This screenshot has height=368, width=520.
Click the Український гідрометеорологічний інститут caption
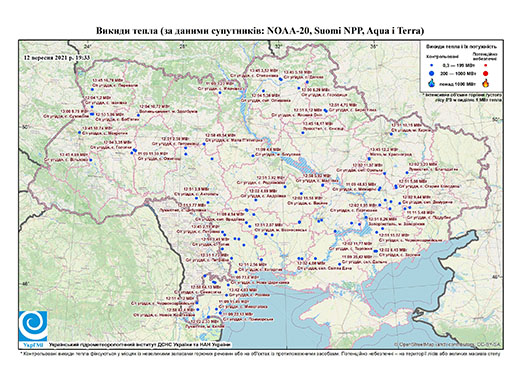[x=140, y=344]
